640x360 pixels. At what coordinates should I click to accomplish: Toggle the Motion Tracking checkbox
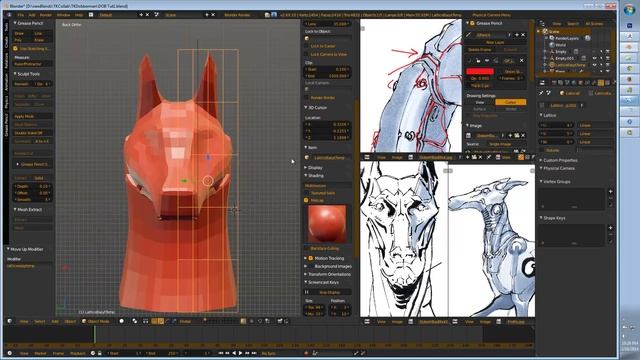pos(311,258)
